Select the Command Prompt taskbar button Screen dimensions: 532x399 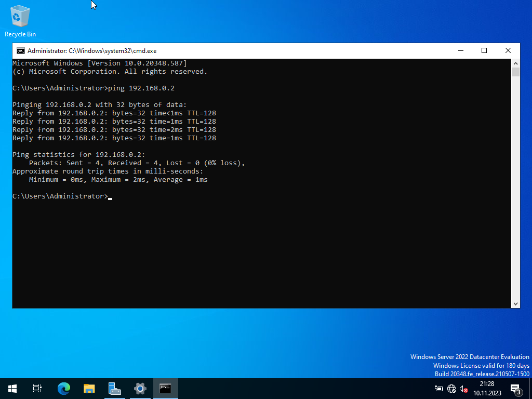click(166, 389)
